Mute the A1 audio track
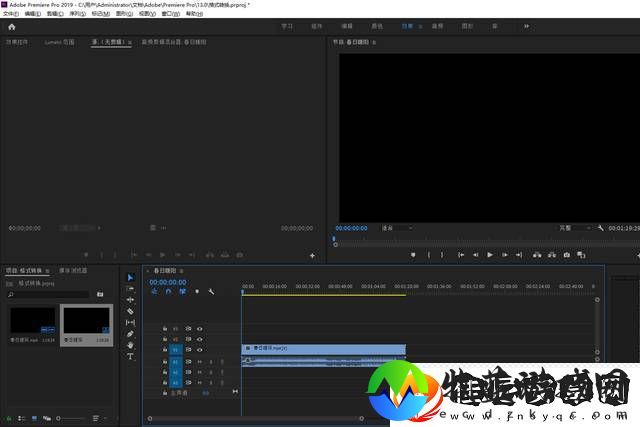 pyautogui.click(x=200, y=362)
